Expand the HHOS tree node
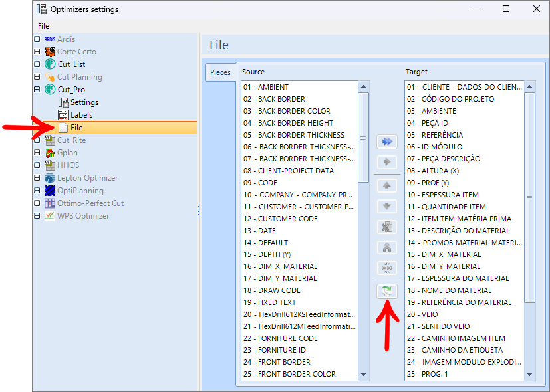Viewport: 550px width, 392px height. [37, 165]
